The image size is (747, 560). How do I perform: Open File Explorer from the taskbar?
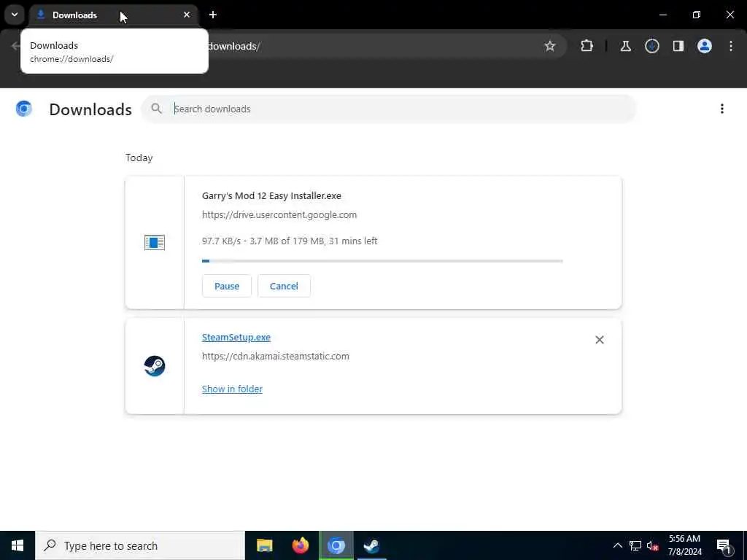tap(264, 545)
